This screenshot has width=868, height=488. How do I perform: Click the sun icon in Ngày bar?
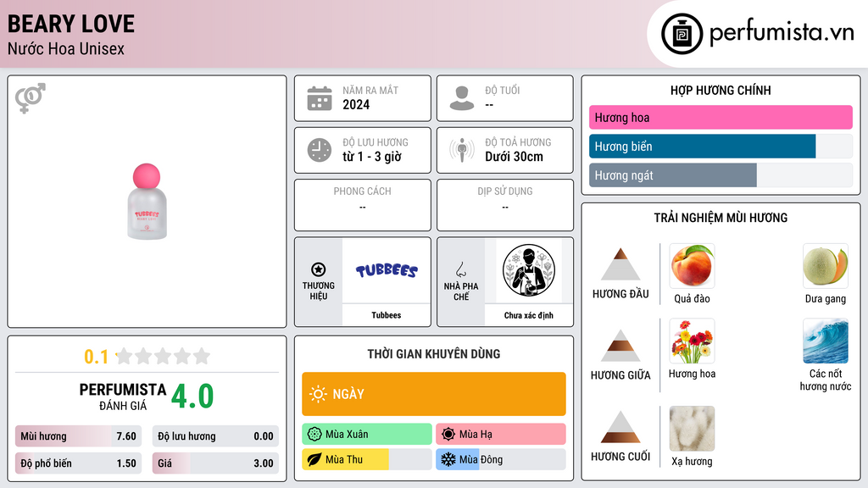[318, 394]
